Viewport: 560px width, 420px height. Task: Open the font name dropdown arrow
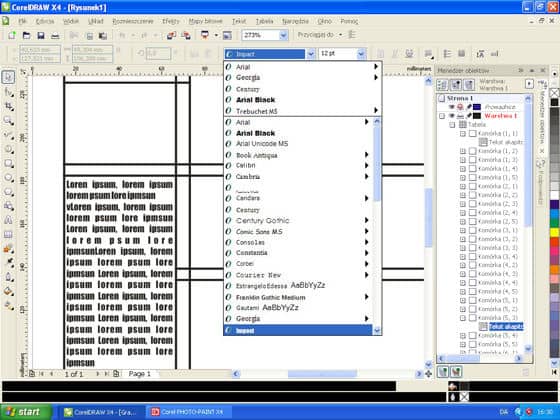click(x=310, y=54)
